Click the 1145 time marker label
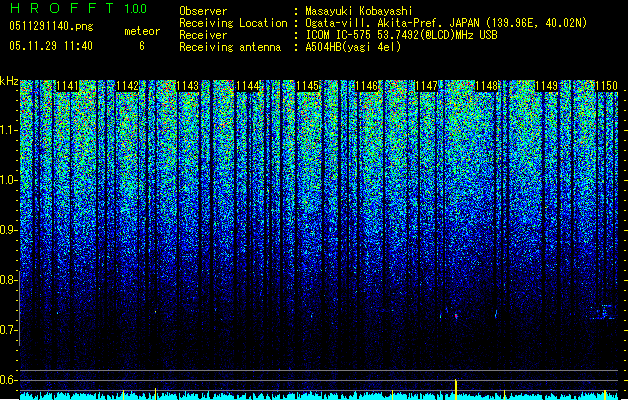 (307, 86)
